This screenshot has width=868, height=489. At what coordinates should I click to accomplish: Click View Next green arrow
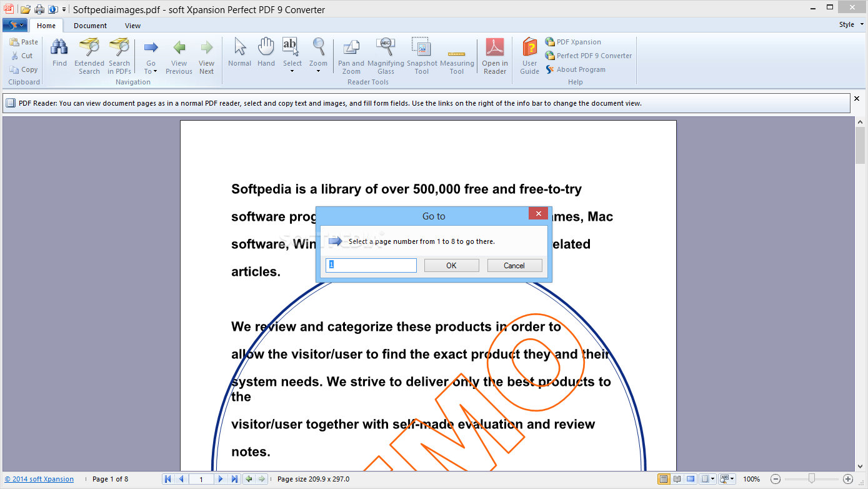[x=206, y=56]
